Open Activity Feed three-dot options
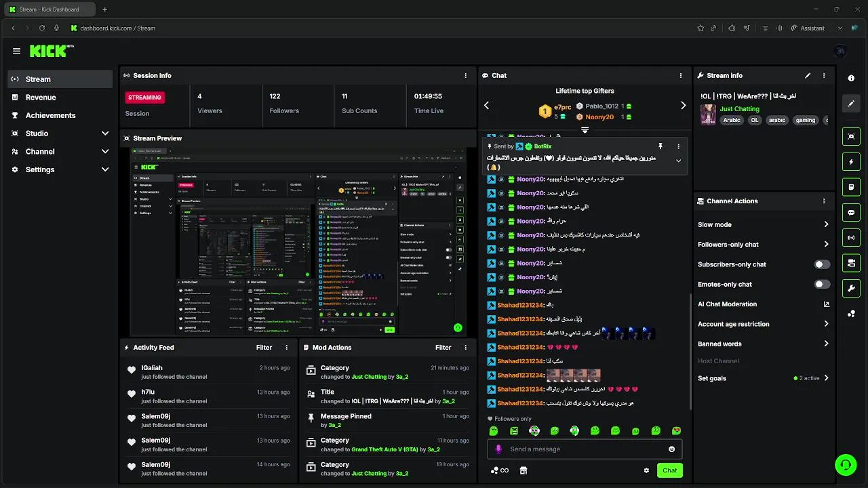868x488 pixels. [286, 348]
